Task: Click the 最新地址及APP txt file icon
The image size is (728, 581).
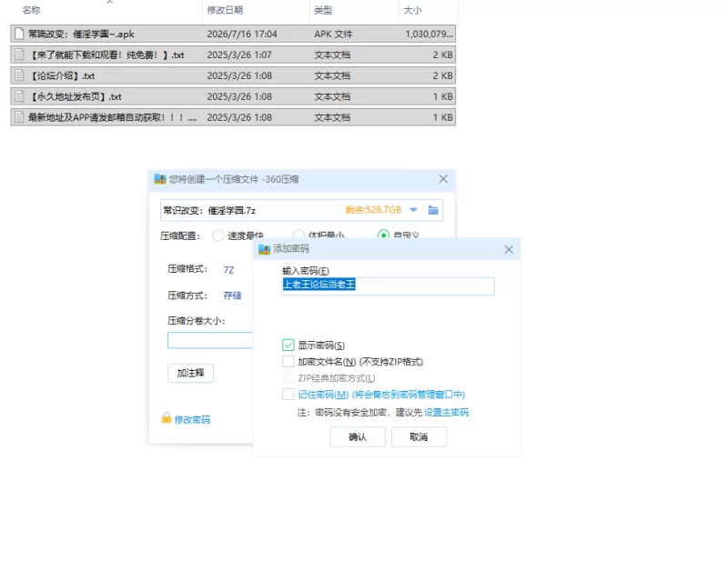Action: (19, 117)
